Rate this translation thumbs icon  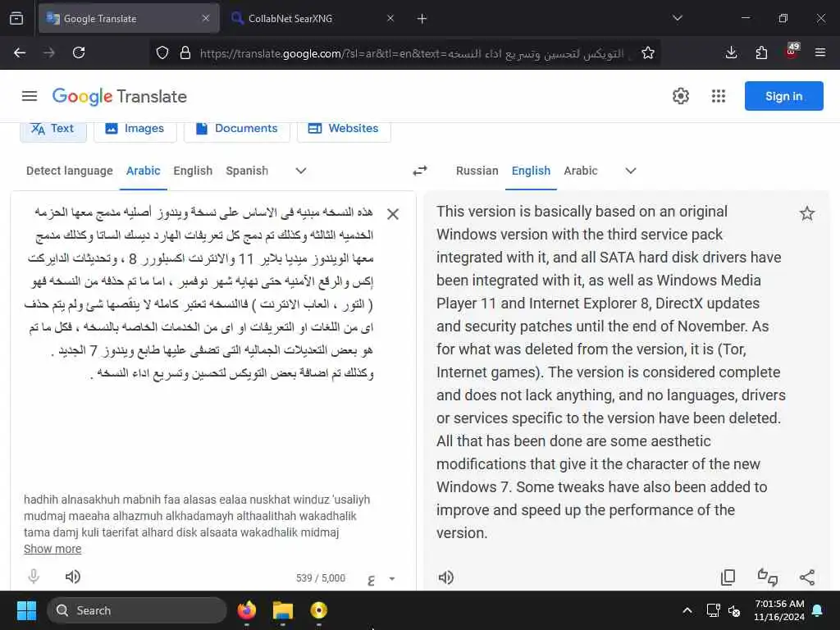[x=768, y=577]
